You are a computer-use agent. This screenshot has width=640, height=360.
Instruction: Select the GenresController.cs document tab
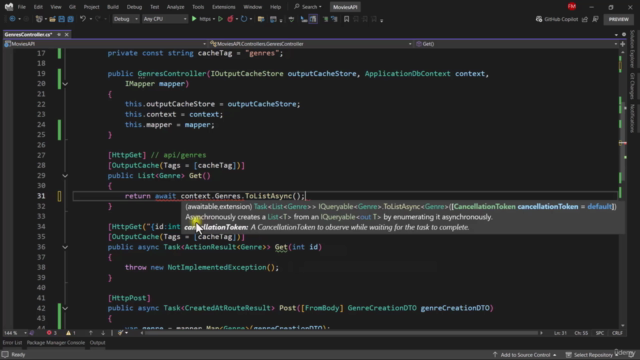[x=29, y=35]
